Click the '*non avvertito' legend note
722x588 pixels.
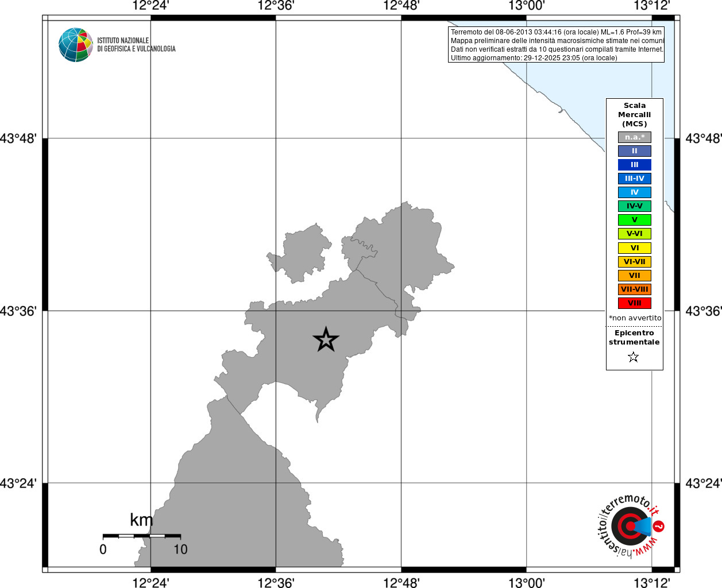635,318
